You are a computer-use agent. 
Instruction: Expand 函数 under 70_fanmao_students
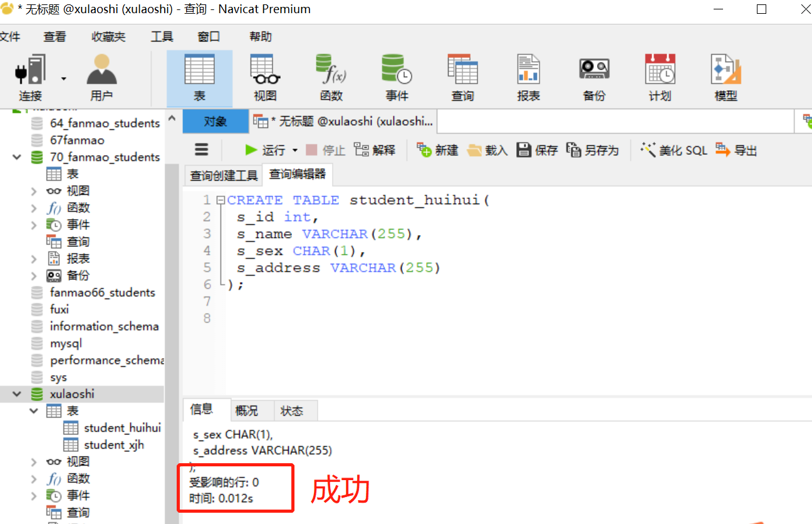click(x=34, y=208)
